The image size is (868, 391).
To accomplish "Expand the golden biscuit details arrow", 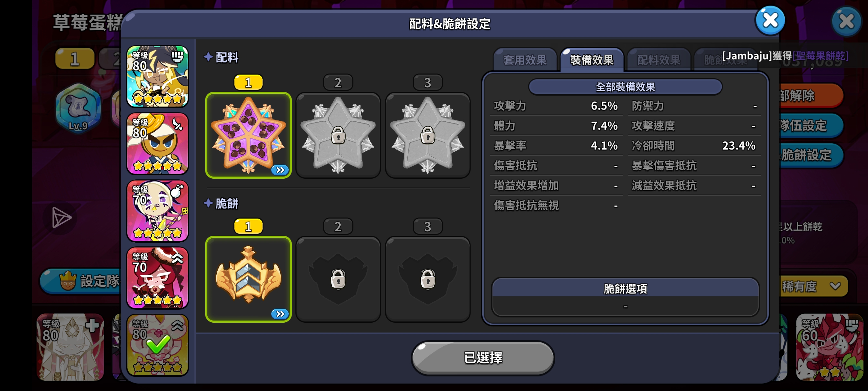I will click(280, 314).
